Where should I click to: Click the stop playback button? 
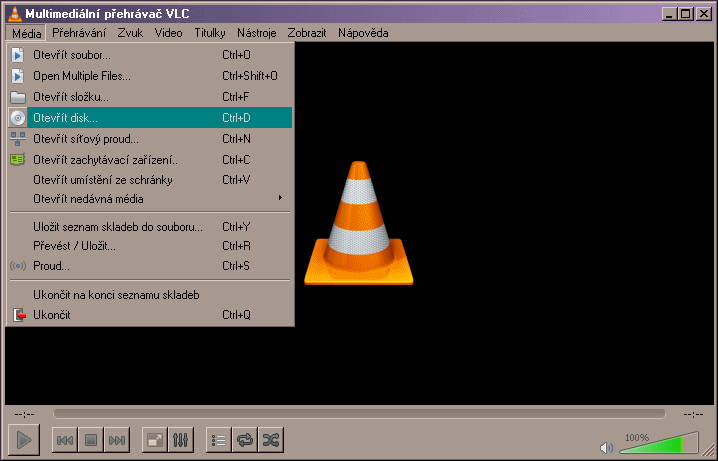91,440
